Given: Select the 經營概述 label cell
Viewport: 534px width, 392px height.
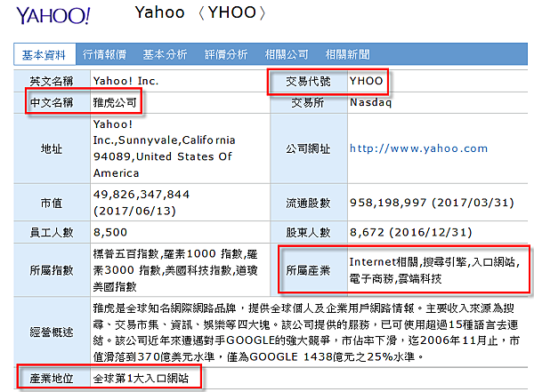Looking at the screenshot, I should [x=52, y=332].
